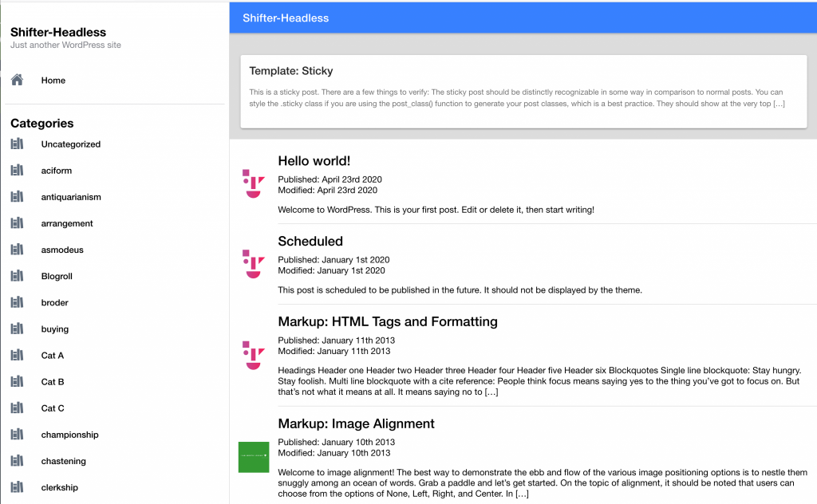Click the icon beside Uncategorized category
This screenshot has width=817, height=504.
pyautogui.click(x=18, y=144)
